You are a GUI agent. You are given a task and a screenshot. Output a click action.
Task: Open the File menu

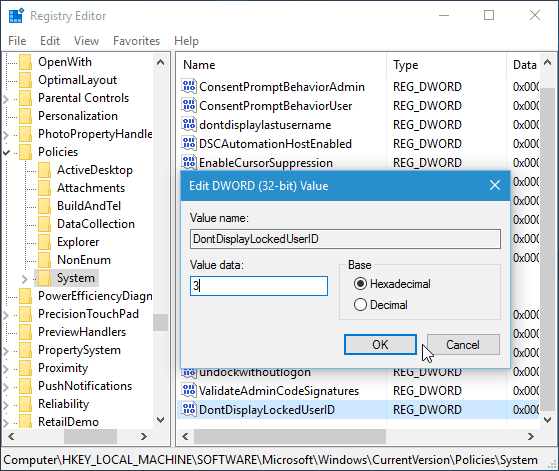pyautogui.click(x=17, y=41)
